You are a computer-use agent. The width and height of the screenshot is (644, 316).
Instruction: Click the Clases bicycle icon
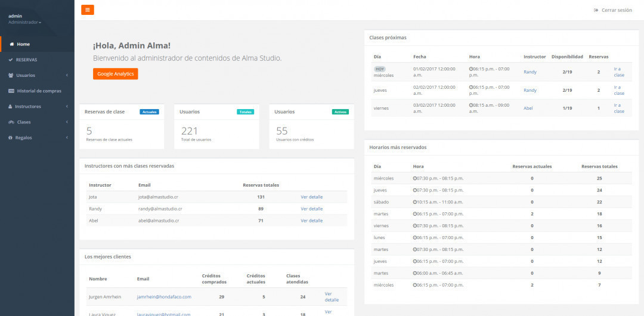click(11, 122)
